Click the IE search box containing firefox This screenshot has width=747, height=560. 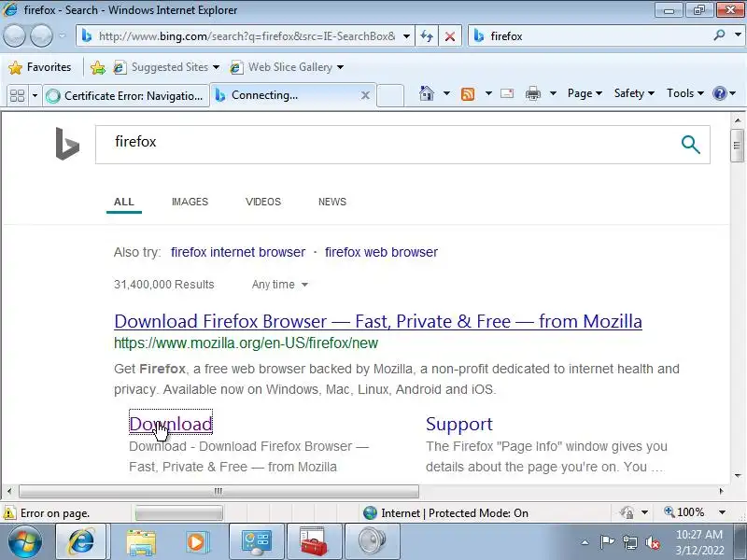click(591, 36)
